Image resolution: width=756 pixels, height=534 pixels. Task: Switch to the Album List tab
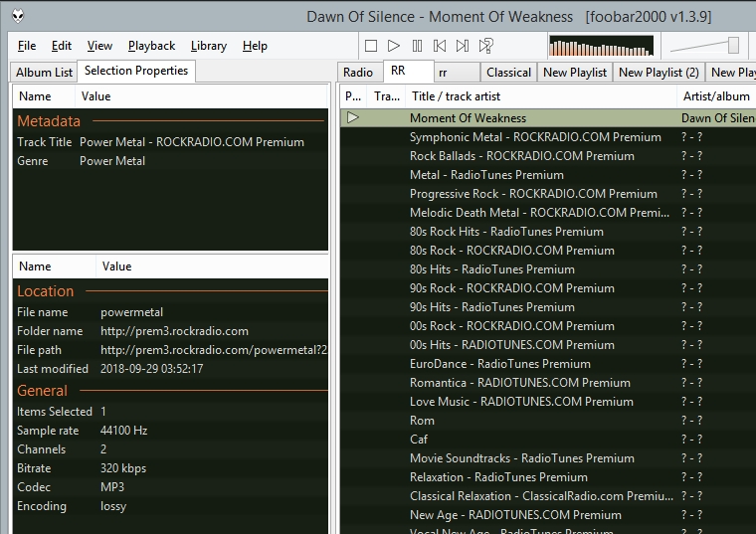44,73
